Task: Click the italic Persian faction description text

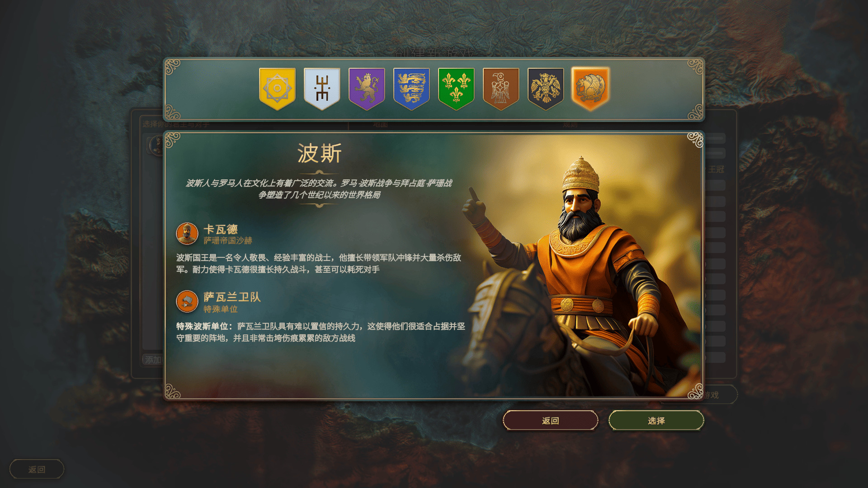Action: click(319, 189)
